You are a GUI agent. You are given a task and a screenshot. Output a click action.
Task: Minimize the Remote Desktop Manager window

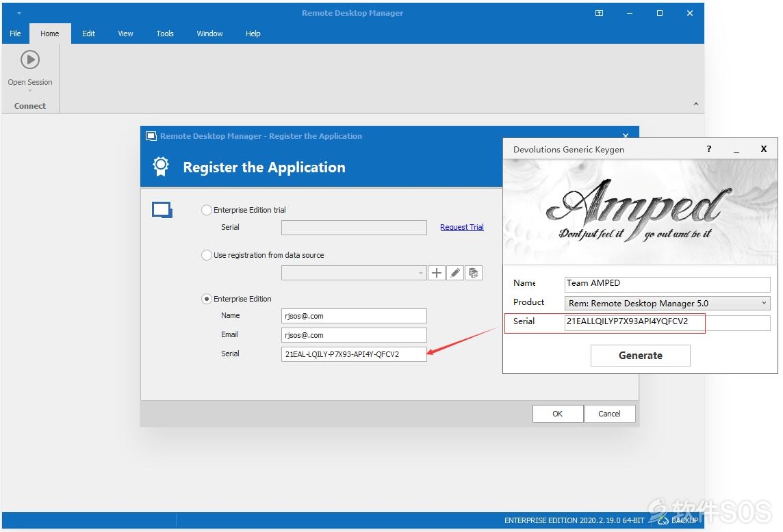click(630, 13)
